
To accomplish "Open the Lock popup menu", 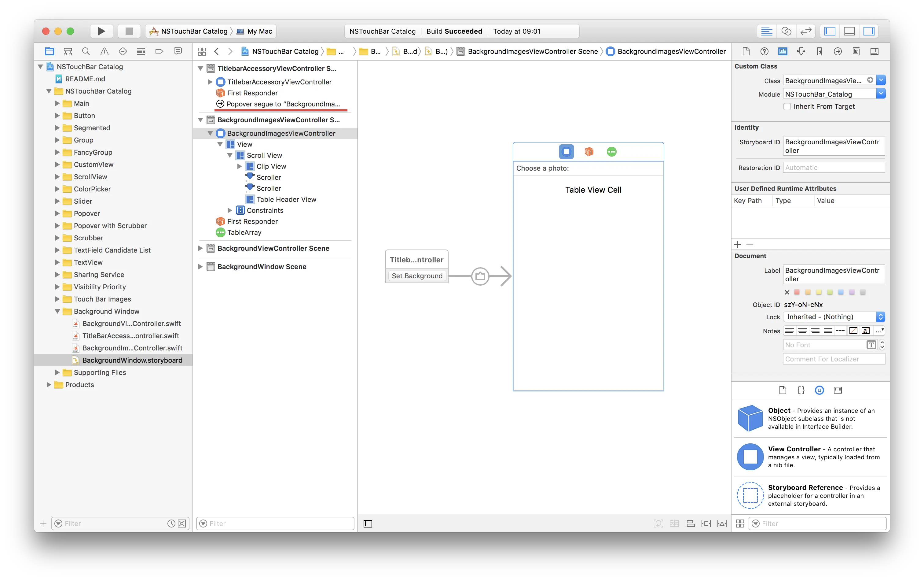I will point(834,317).
